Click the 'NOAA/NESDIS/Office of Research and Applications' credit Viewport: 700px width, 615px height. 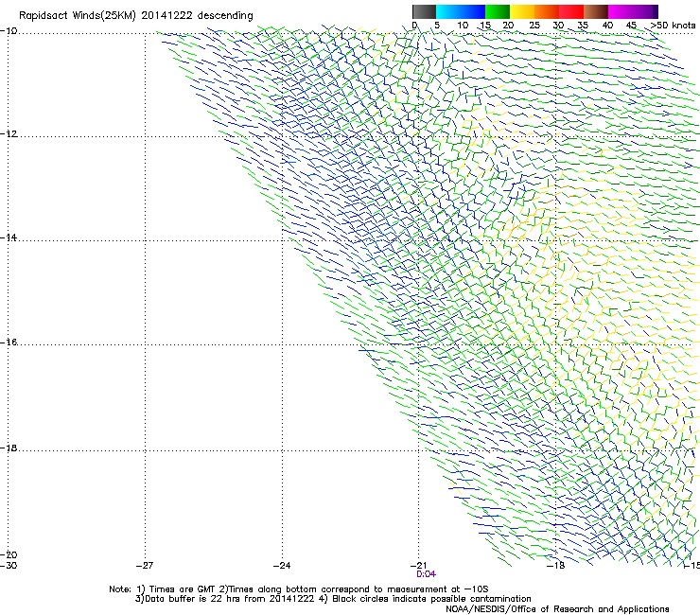click(557, 609)
